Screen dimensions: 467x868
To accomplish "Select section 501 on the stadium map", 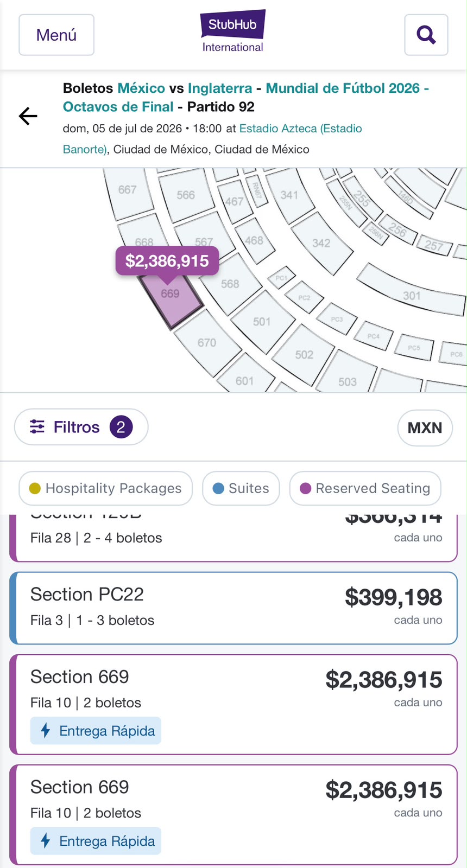I will [x=263, y=322].
